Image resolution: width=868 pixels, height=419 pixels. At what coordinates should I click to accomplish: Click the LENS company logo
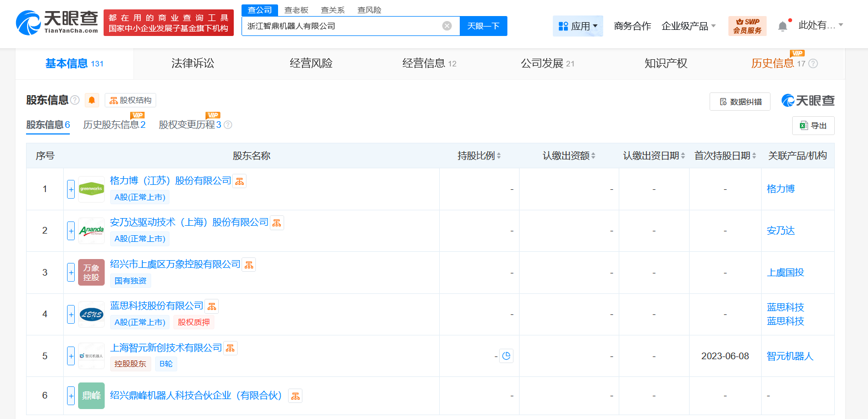[x=91, y=314]
